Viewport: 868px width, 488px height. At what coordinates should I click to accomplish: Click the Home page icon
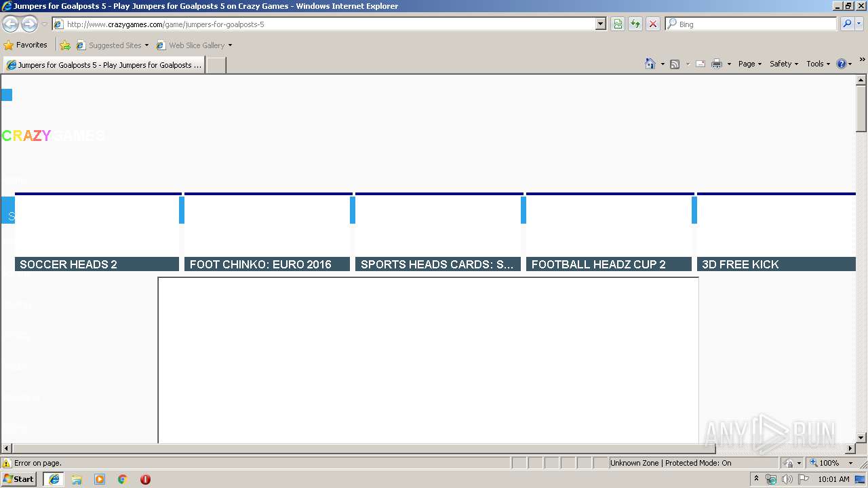[650, 64]
